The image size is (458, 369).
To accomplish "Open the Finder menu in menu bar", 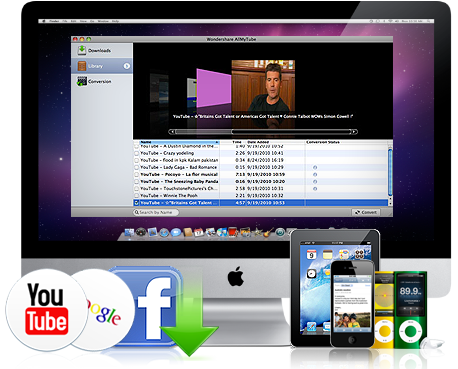I will click(x=54, y=21).
